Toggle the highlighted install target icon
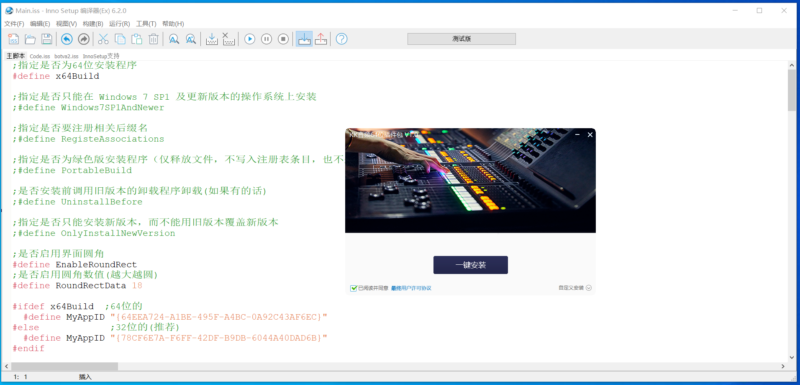800x385 pixels. coord(304,39)
